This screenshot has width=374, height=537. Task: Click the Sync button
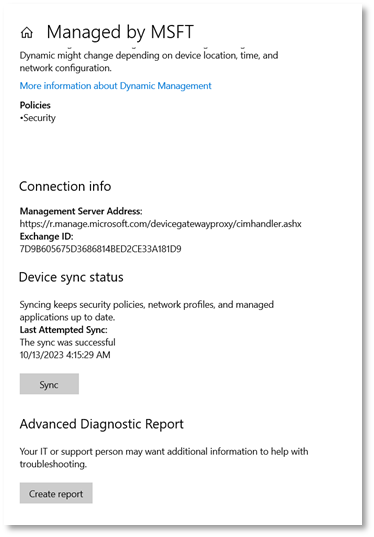pos(49,384)
